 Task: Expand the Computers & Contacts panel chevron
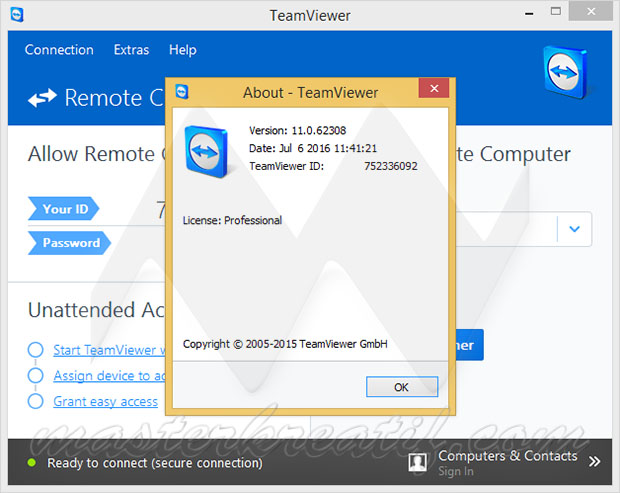tap(594, 461)
